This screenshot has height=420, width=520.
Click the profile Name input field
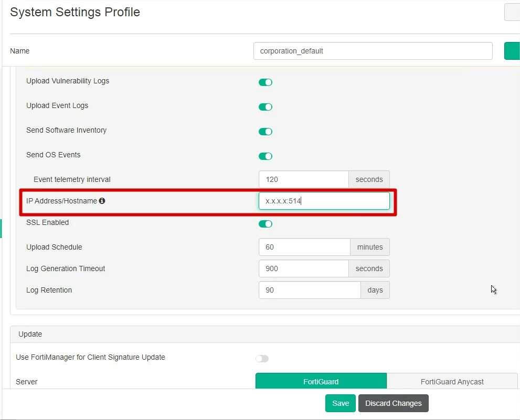(373, 51)
